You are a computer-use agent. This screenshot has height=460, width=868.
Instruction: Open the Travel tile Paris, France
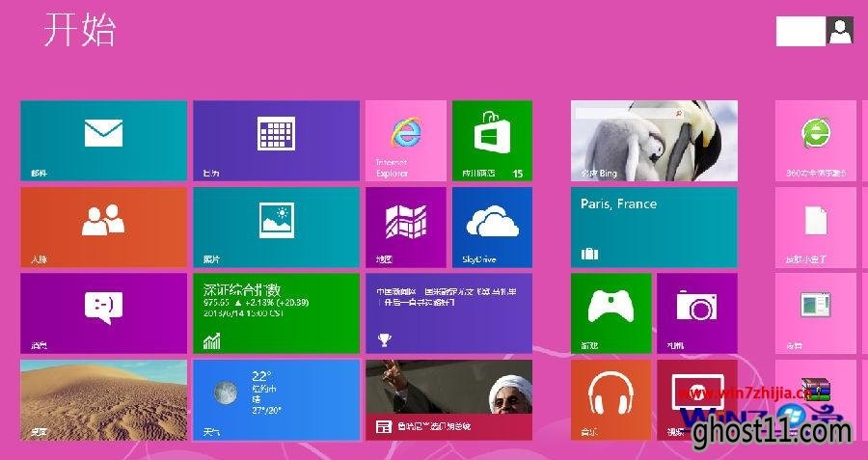pos(654,228)
